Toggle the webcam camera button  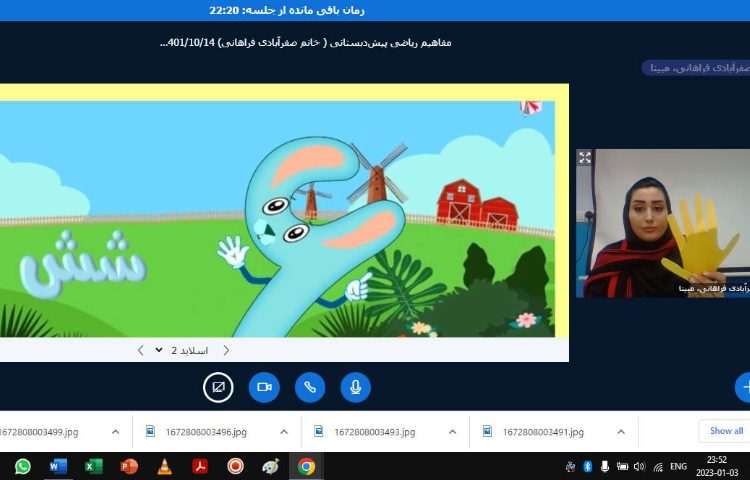pos(264,387)
